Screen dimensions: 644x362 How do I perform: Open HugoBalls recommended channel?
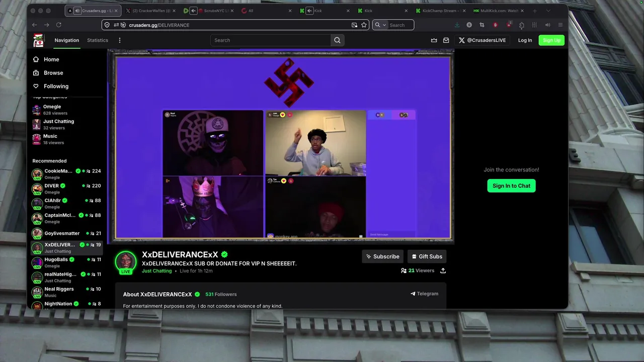click(66, 262)
